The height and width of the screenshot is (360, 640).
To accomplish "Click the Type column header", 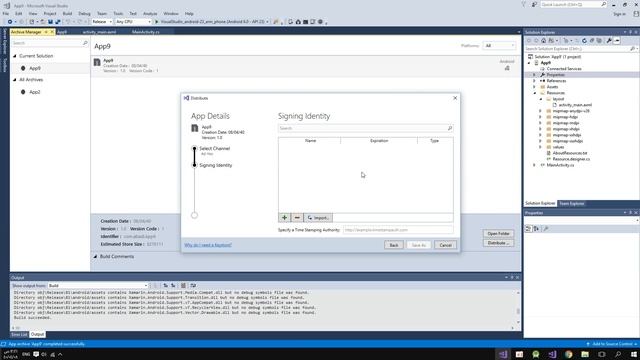I will pos(435,140).
